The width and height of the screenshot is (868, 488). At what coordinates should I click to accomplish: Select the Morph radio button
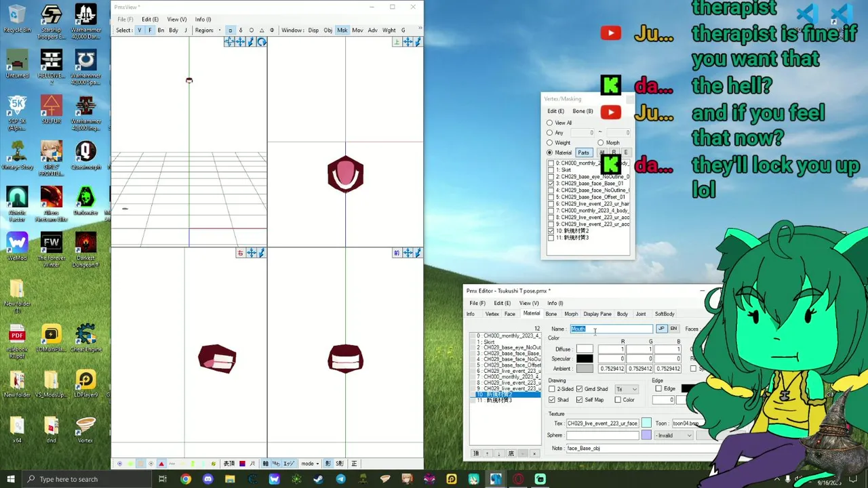(601, 143)
